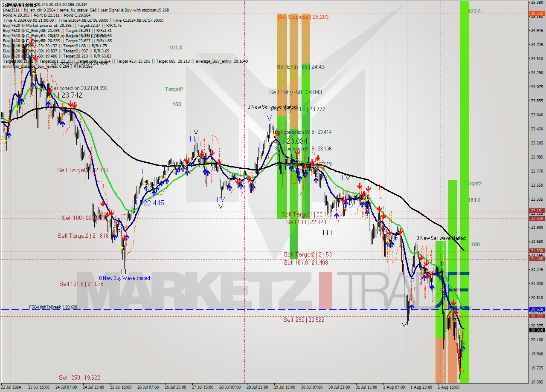The height and width of the screenshot is (392, 546).
Task: Click the red 20.522 price axis tag
Action: pyautogui.click(x=537, y=316)
